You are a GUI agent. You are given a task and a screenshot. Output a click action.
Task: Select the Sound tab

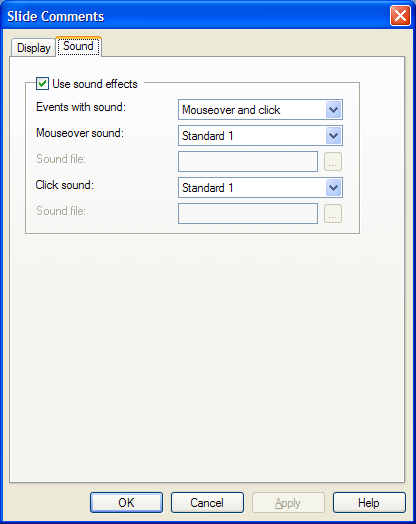point(79,46)
